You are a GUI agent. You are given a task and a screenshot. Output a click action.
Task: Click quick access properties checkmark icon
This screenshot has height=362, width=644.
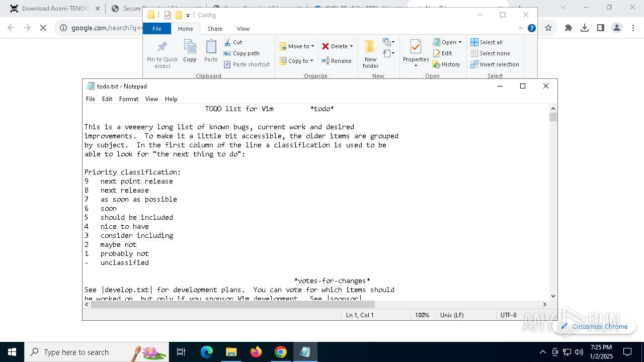[x=168, y=15]
